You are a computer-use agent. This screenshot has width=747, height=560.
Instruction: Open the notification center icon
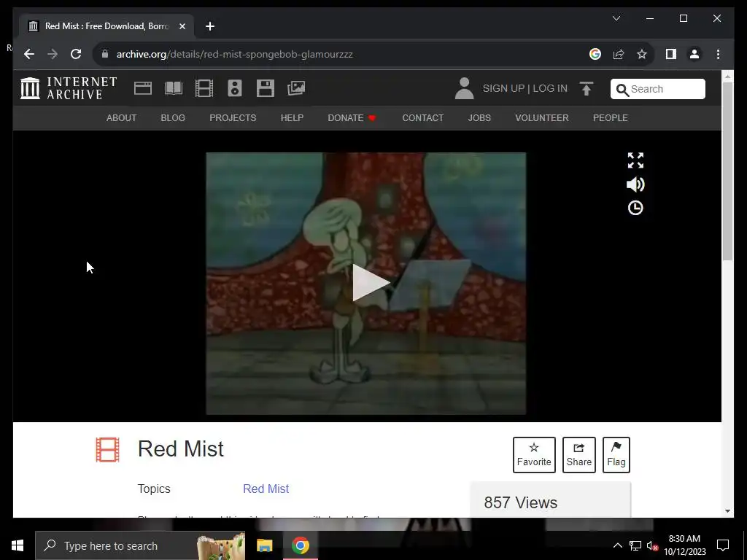pos(723,545)
